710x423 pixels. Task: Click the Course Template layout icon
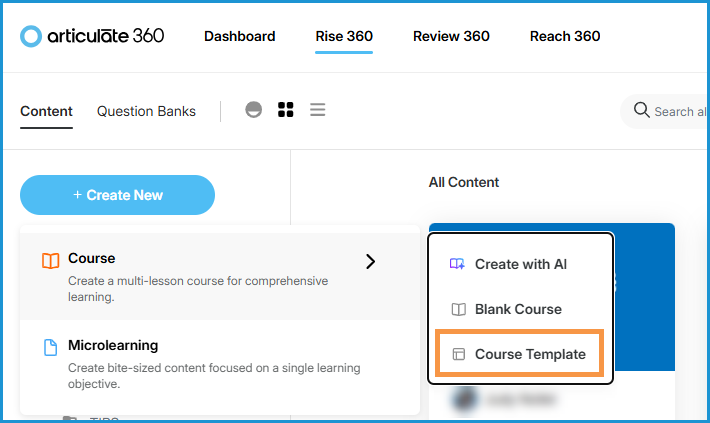(458, 354)
